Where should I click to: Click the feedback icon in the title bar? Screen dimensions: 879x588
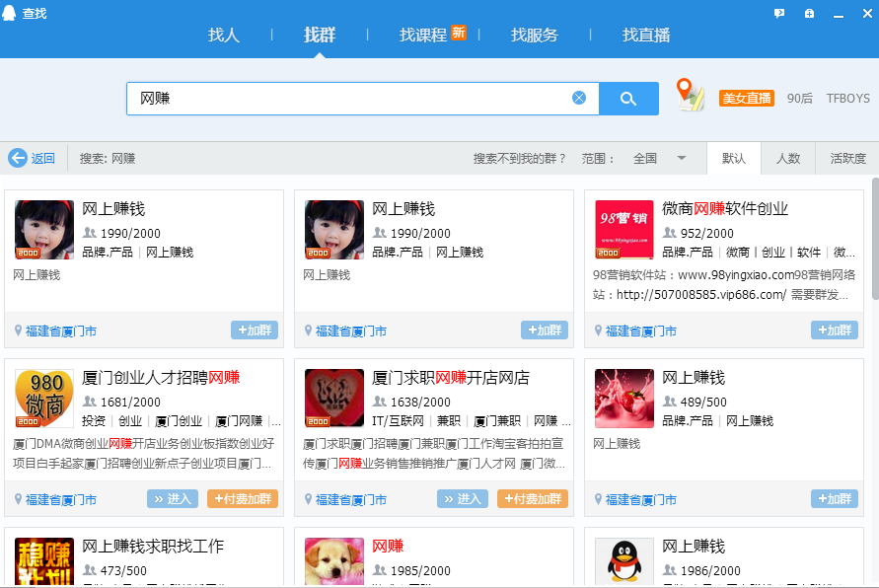778,13
